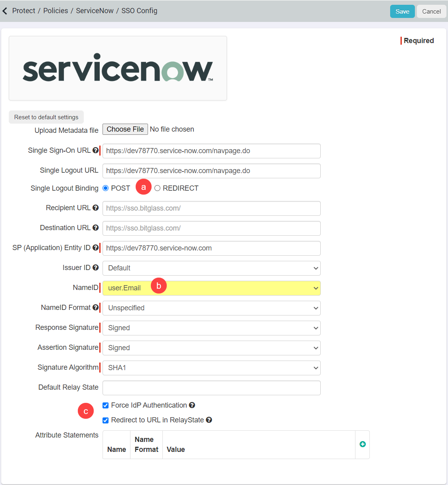Viewport: 448px width, 485px height.
Task: Click the help icon next to Recipient URL
Action: click(96, 207)
